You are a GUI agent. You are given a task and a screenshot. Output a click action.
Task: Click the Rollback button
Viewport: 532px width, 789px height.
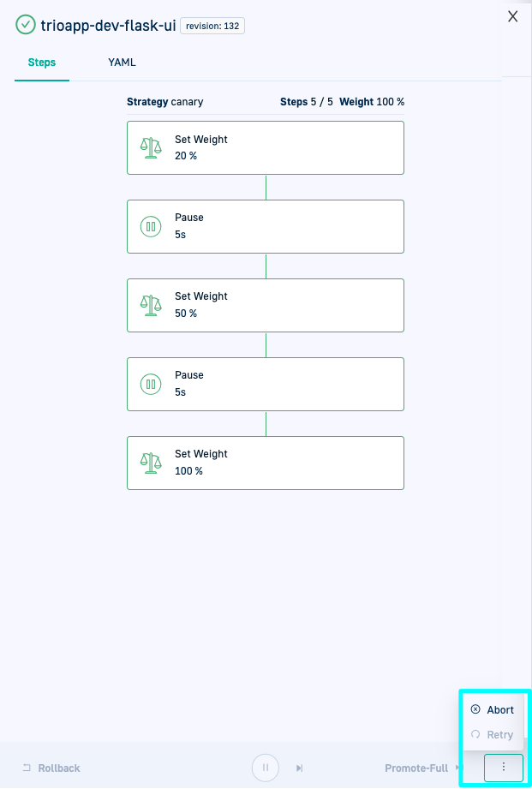(51, 768)
